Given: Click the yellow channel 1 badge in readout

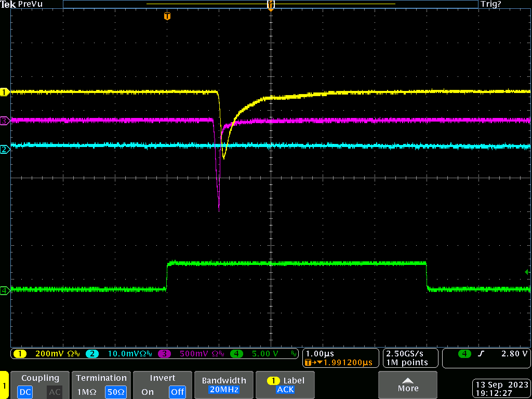Looking at the screenshot, I should coord(20,354).
